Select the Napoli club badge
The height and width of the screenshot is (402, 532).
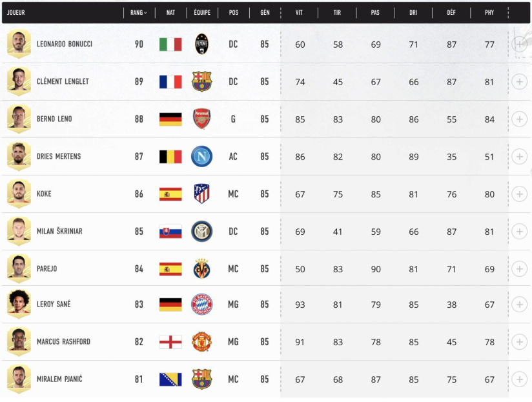tap(201, 156)
